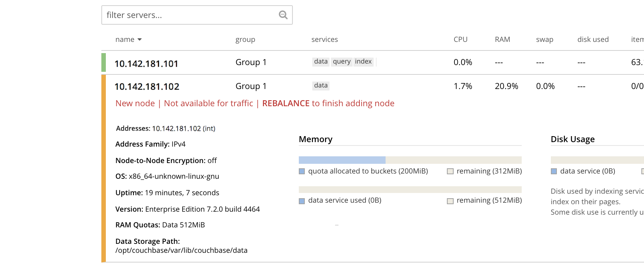Expand the 10.142.181.101 server row
This screenshot has height=273, width=644.
pos(146,64)
